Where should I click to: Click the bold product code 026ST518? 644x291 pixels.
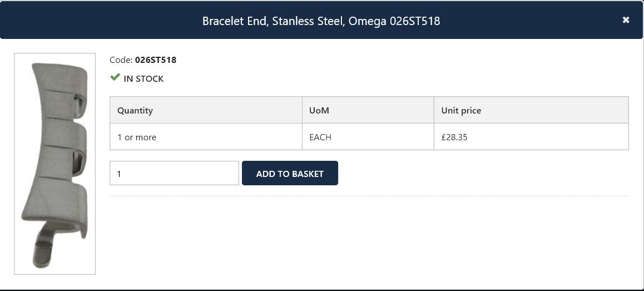click(156, 60)
